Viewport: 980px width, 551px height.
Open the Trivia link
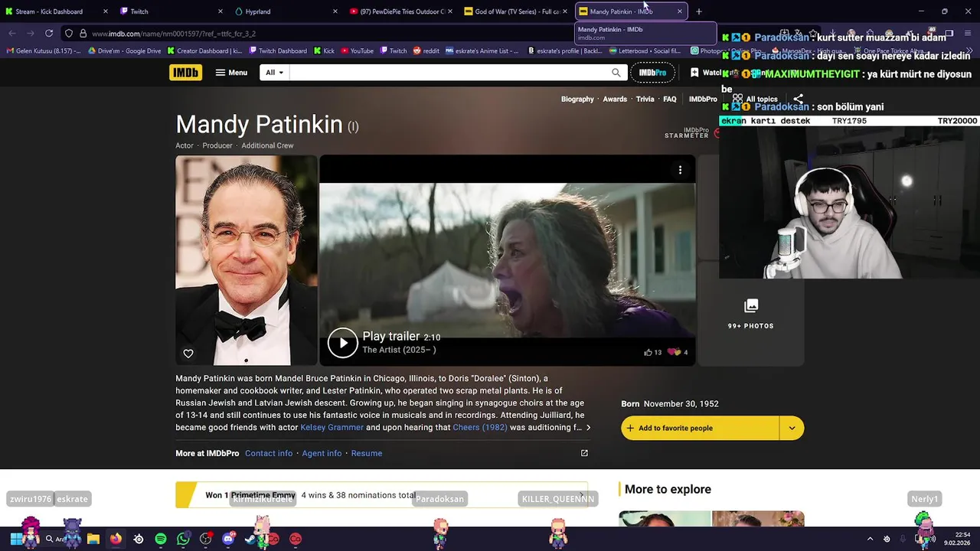[x=645, y=99]
